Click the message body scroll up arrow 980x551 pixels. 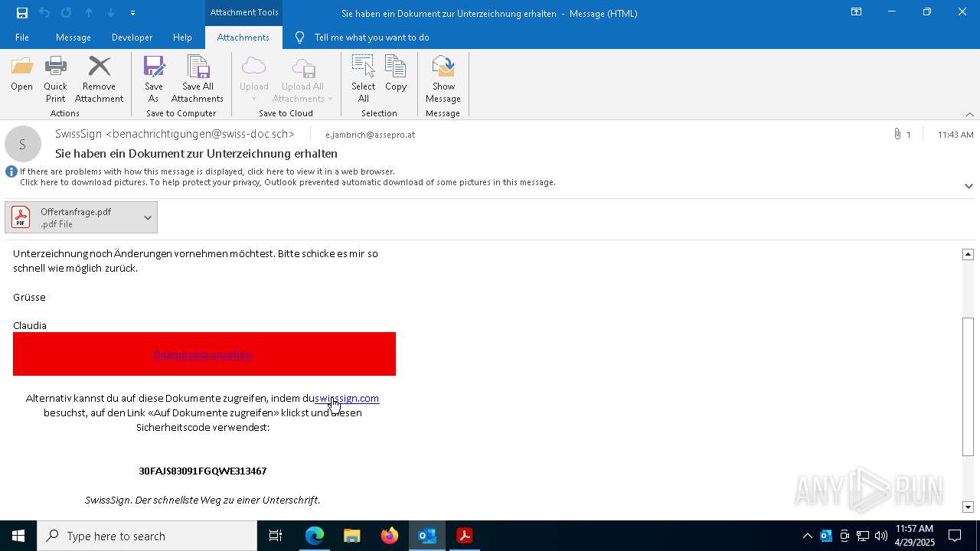click(x=968, y=254)
